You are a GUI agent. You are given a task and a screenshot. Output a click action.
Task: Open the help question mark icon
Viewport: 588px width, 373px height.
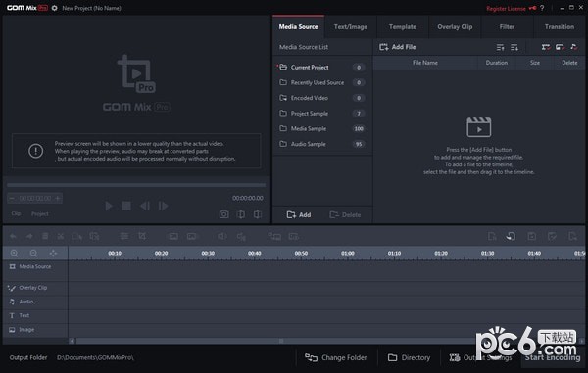click(x=542, y=8)
